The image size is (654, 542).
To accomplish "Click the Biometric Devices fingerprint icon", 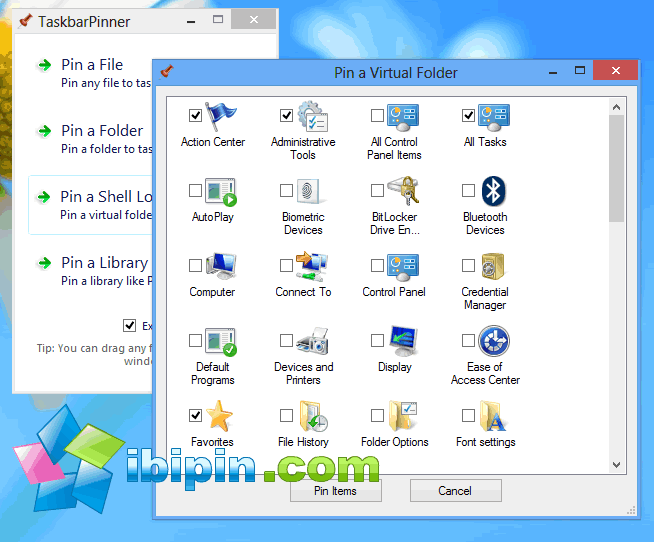I will click(x=309, y=191).
